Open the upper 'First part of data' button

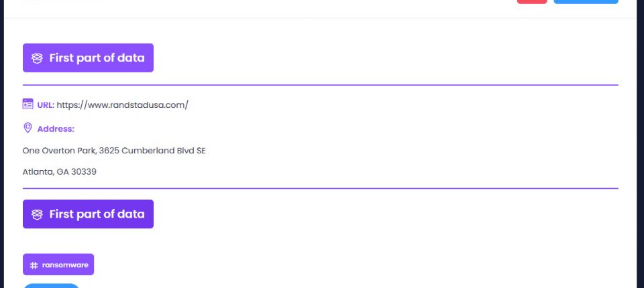88,58
